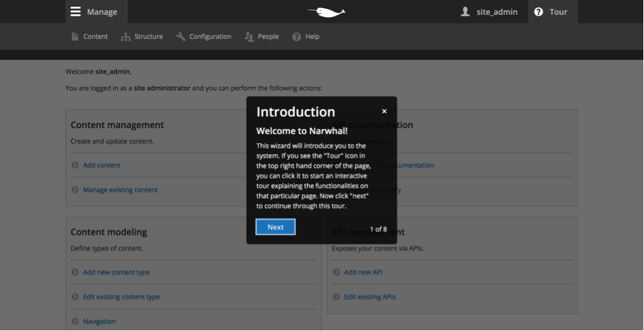
Task: Open the Add content link
Action: (101, 165)
